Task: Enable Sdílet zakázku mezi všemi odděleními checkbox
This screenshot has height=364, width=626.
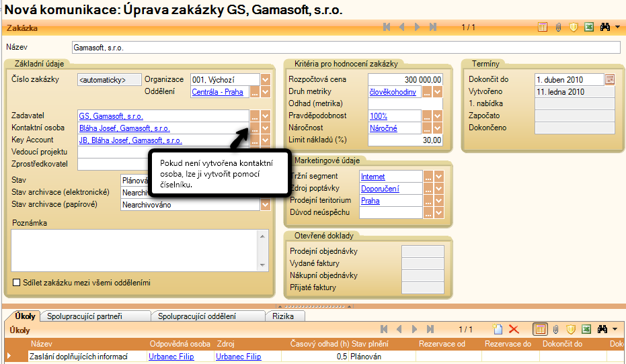Action: coord(17,283)
